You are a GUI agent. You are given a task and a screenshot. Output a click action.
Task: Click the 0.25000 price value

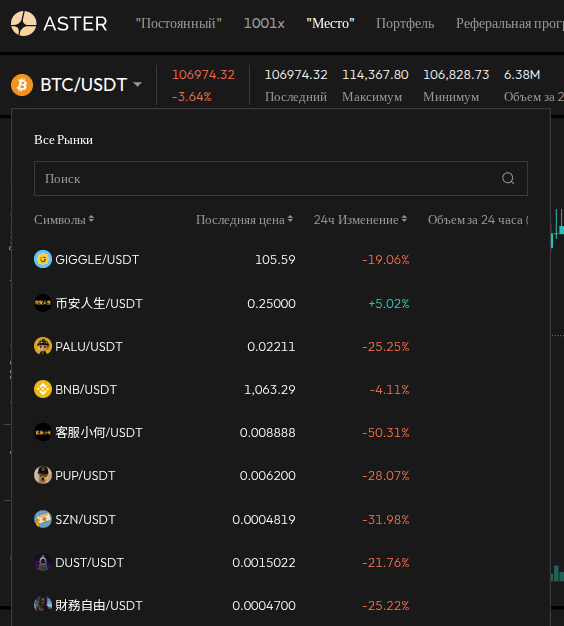271,303
